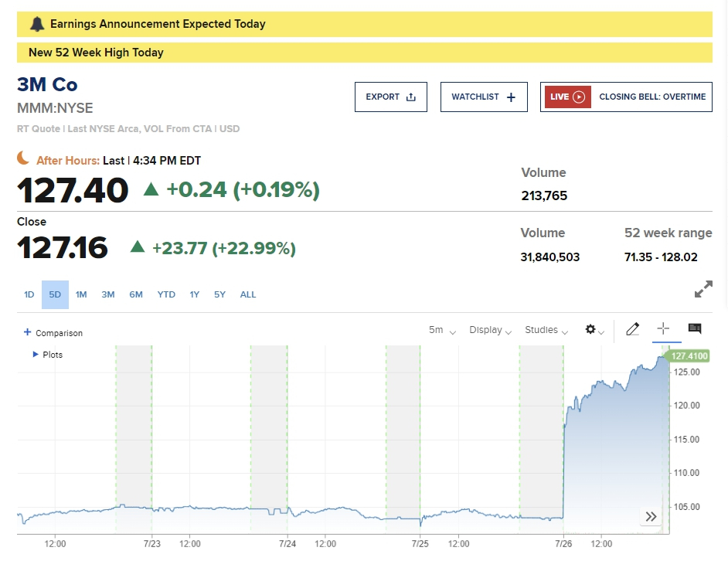
Task: Click the fullscreen expand chart icon
Action: click(x=703, y=290)
